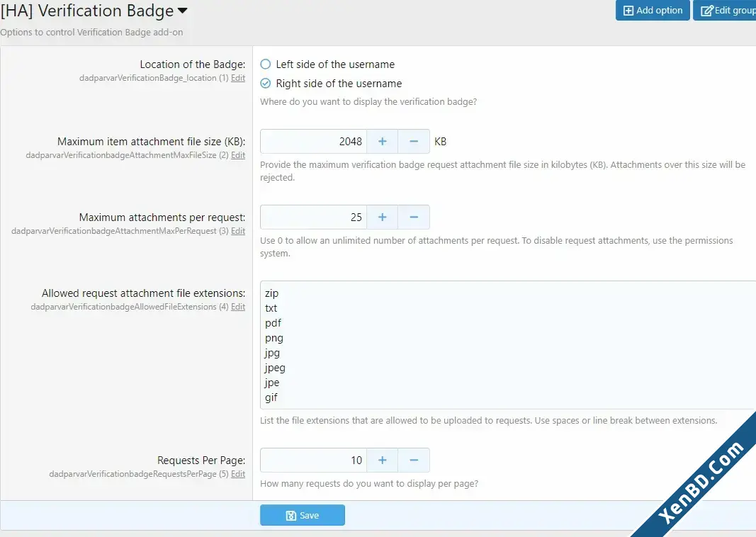
Task: Edit the RequestsPerPage option
Action: point(238,474)
